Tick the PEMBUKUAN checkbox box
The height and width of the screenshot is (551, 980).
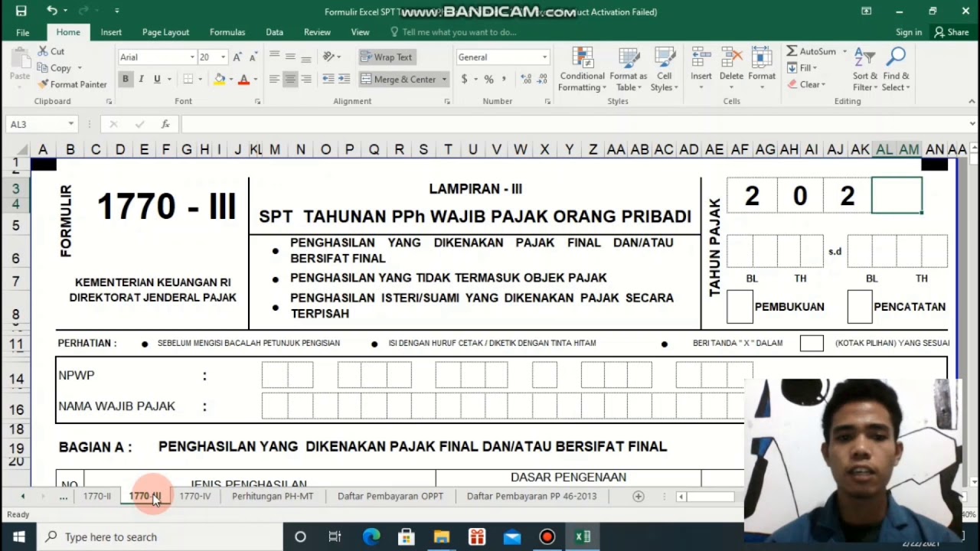coord(740,307)
